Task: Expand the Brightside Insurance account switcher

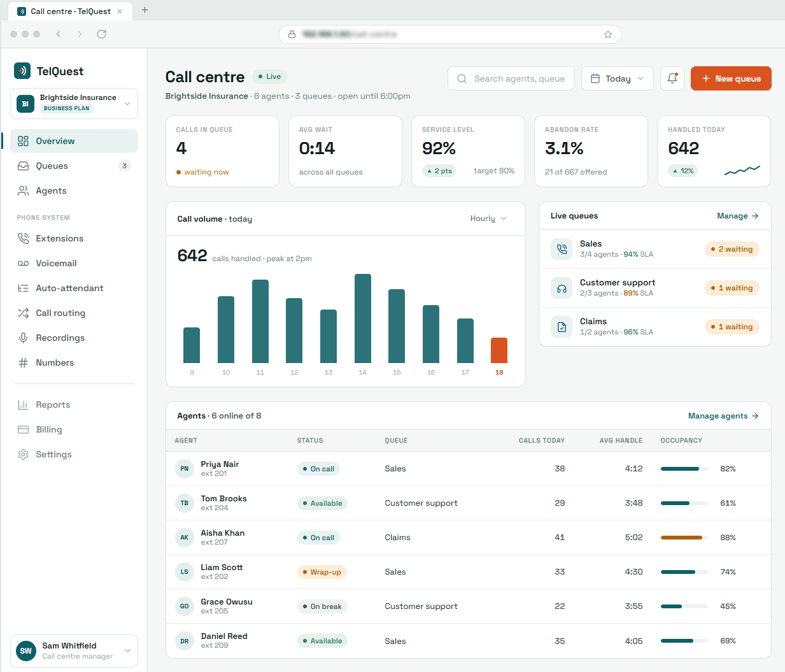Action: (74, 103)
